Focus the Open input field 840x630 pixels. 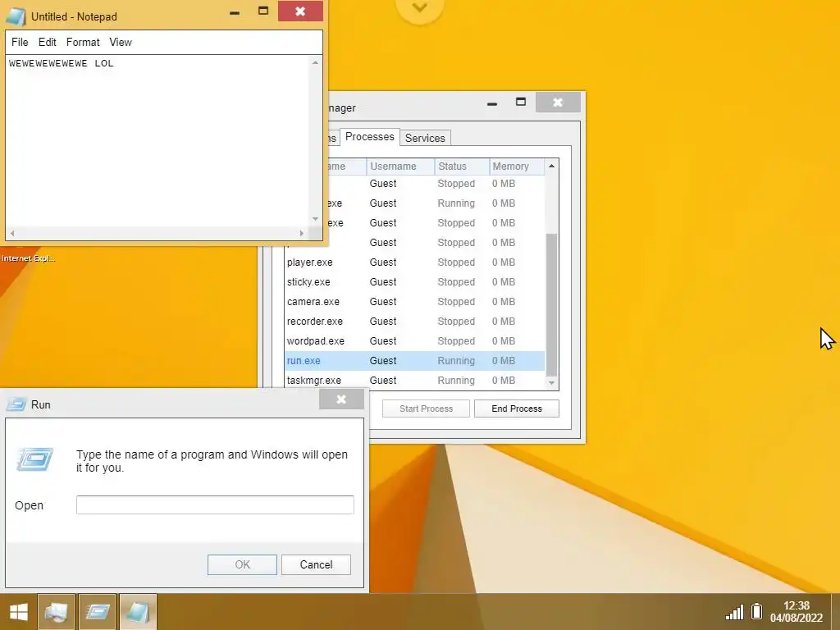[x=215, y=504]
